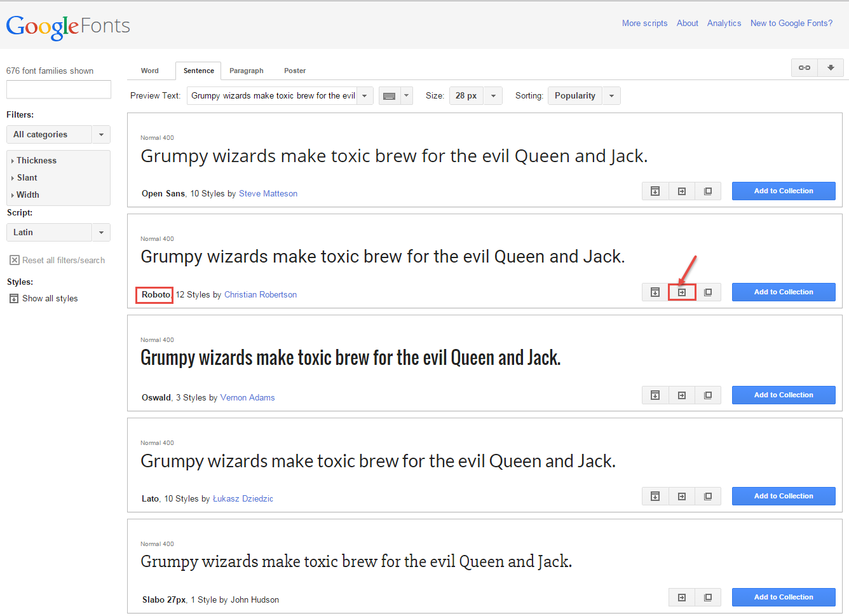Click the pop-out icon for Lato
Screen dimensions: 849x616
click(x=708, y=496)
